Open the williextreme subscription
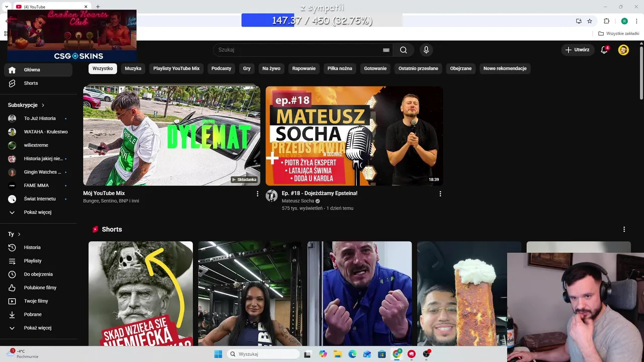Viewport: 644px width, 362px height. pos(38,145)
